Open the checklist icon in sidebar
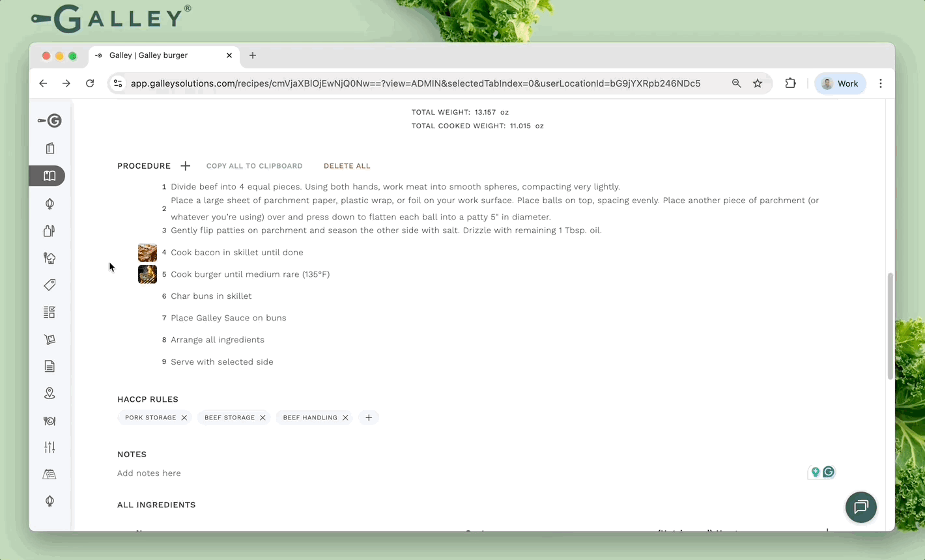Screen dimensions: 925x560 [x=50, y=313]
